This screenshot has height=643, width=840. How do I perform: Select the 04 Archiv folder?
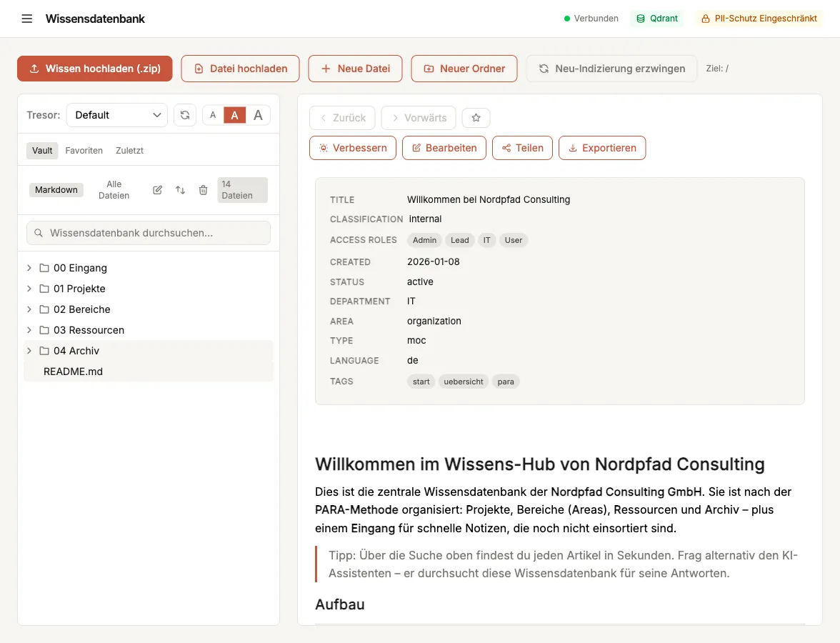[149, 351]
